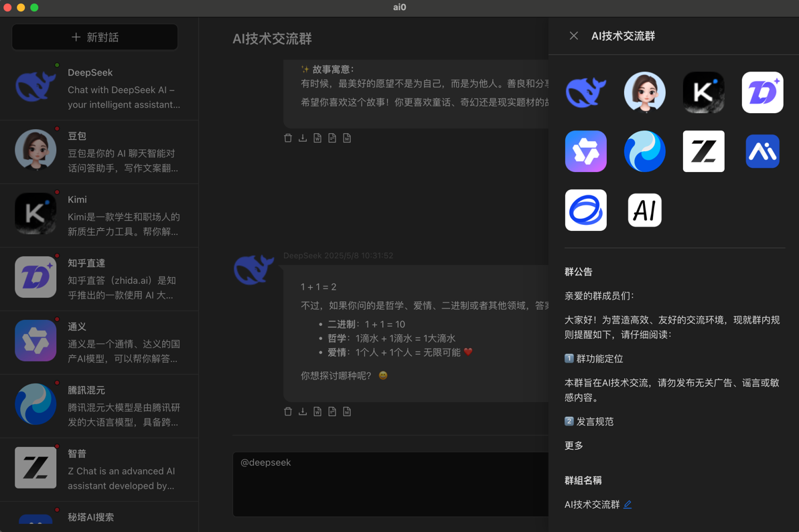Click the 群公告 heading

(x=579, y=272)
